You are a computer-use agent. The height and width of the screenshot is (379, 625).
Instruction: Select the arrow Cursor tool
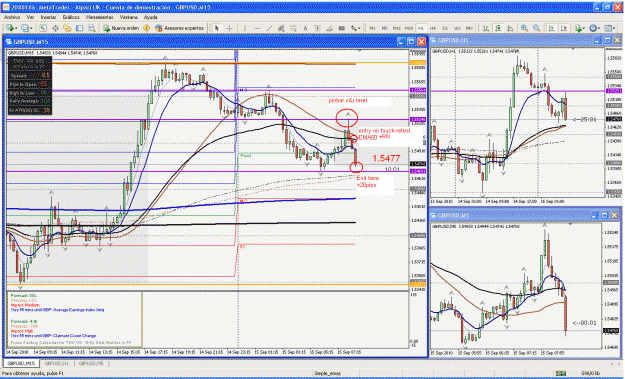216,28
